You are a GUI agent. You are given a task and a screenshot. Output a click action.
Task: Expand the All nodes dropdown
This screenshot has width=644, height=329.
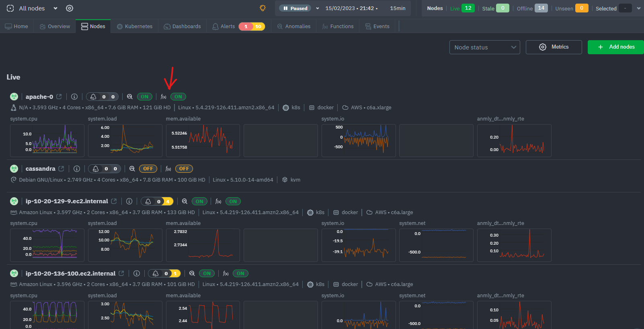click(55, 8)
